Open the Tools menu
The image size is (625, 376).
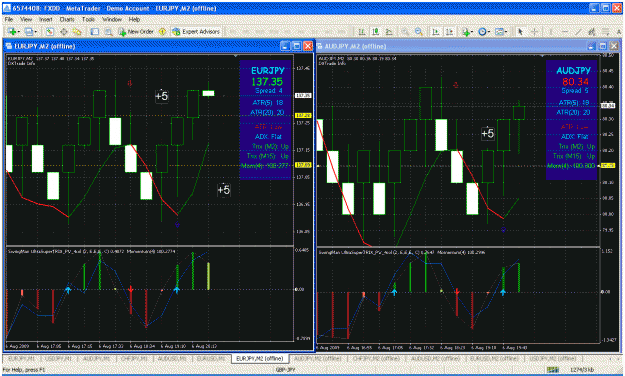click(88, 19)
